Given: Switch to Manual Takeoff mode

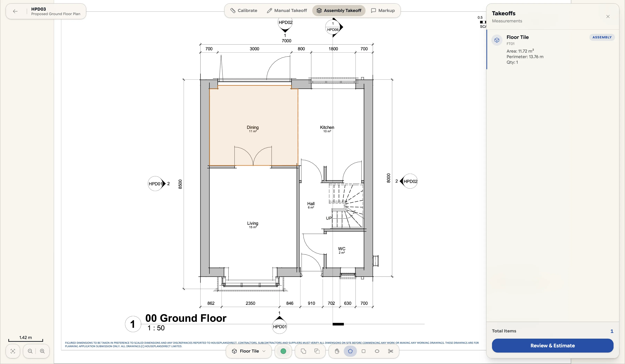Looking at the screenshot, I should coord(287,10).
